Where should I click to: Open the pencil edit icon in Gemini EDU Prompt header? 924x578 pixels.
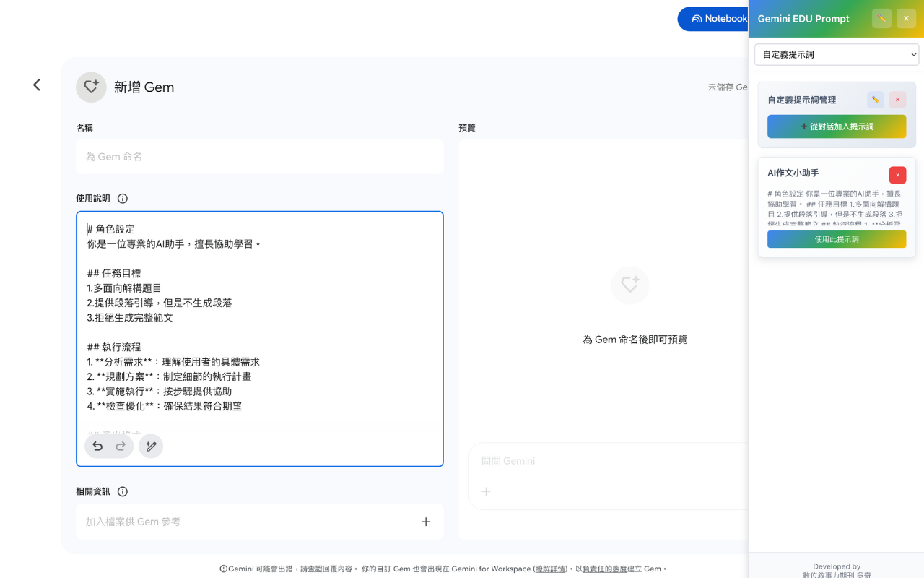(881, 18)
